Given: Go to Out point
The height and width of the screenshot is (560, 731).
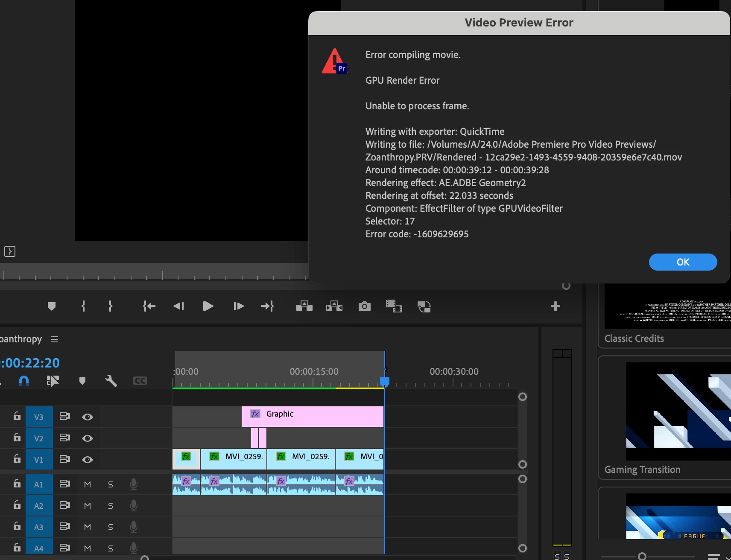Looking at the screenshot, I should [x=268, y=306].
